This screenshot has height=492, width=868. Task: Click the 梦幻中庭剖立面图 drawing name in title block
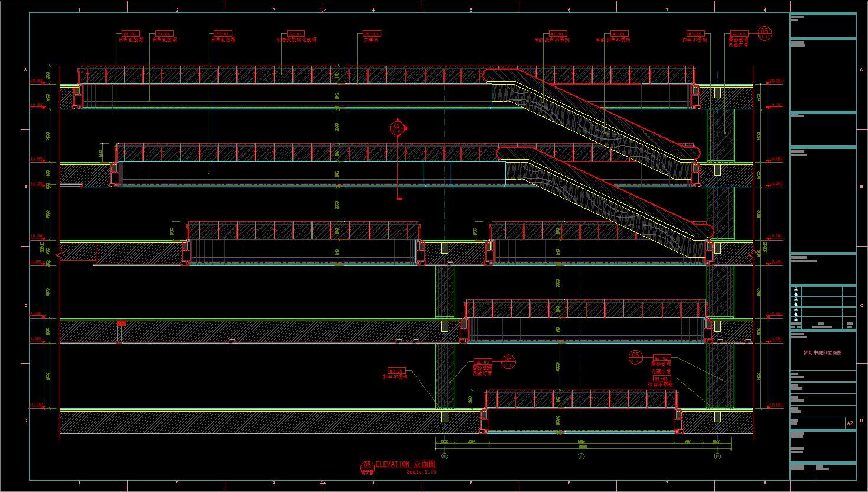pyautogui.click(x=822, y=352)
